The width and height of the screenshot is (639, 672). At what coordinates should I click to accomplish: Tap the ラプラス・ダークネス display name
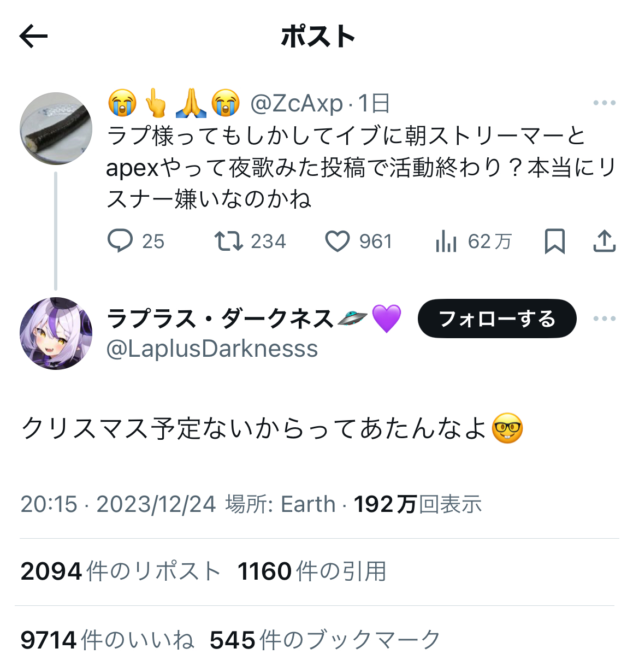[220, 319]
